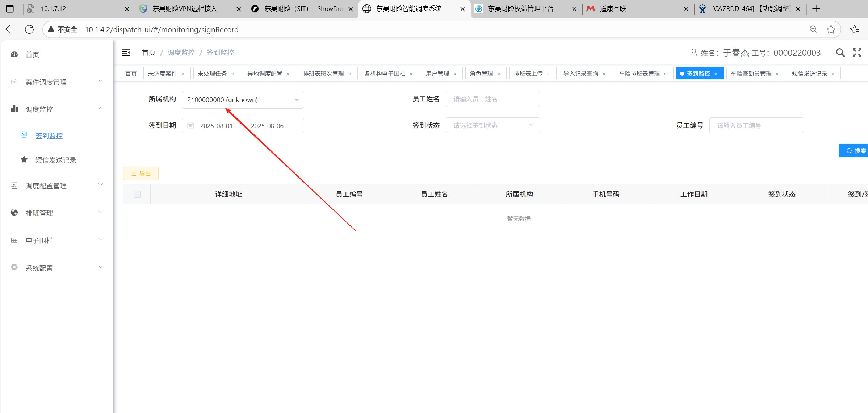Open the 所属机构 dropdown
Screen dimensions: 868x413
click(x=243, y=100)
